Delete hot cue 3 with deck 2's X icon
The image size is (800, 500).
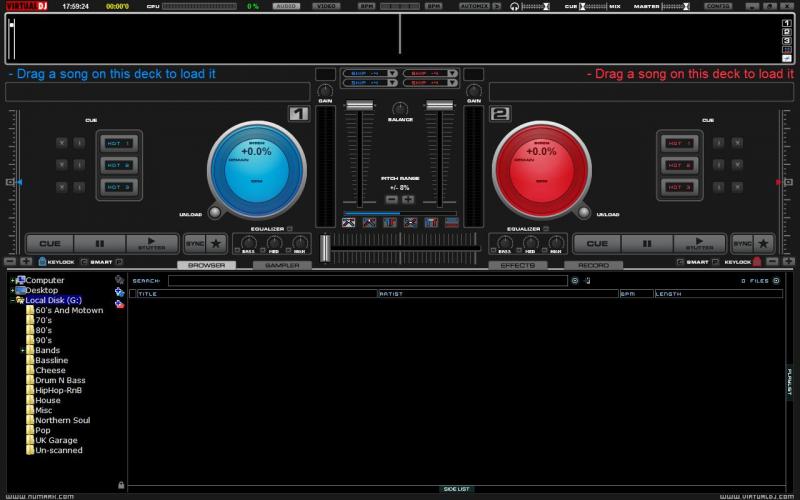pos(737,187)
